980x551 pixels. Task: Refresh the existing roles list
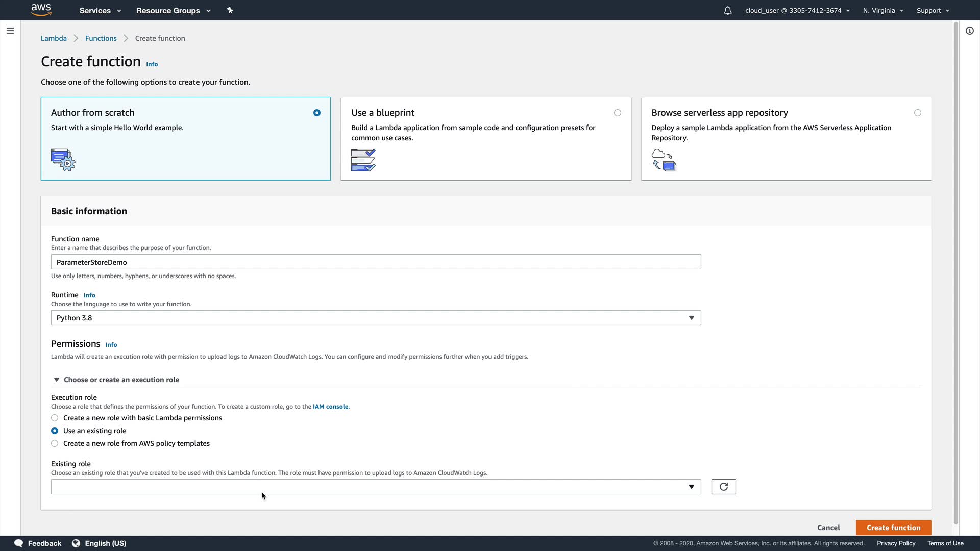(x=723, y=487)
